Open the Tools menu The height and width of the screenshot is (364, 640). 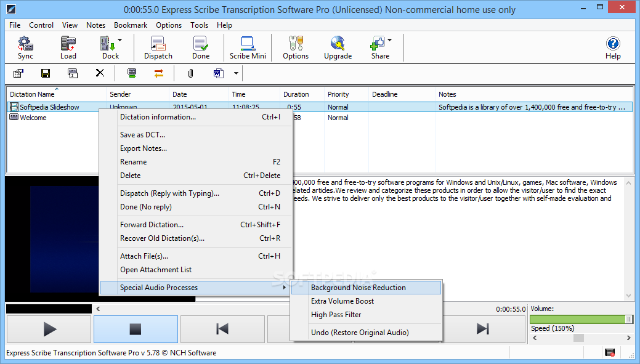tap(199, 25)
